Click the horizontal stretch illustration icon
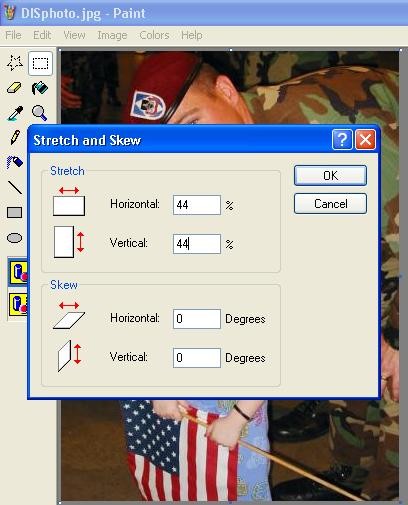The width and height of the screenshot is (408, 505). [69, 201]
